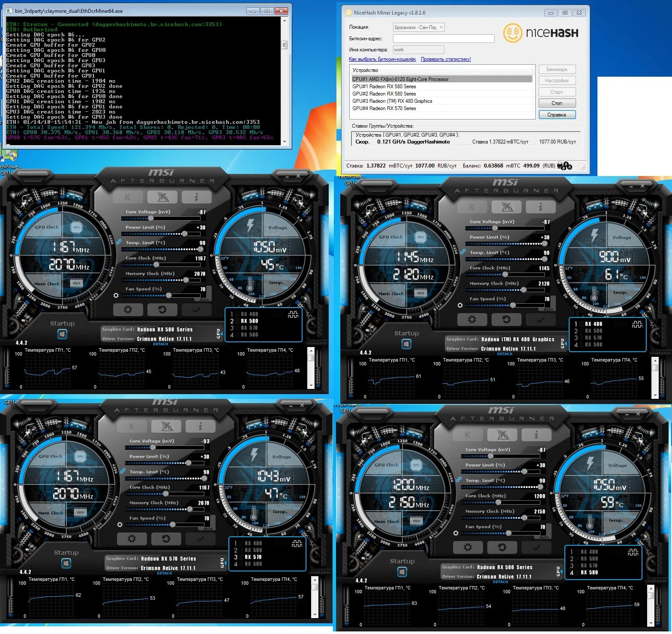Select 'GPU#3 Radeon (TM) RX 480 Graphics' device row
The width and height of the screenshot is (672, 634).
442,101
